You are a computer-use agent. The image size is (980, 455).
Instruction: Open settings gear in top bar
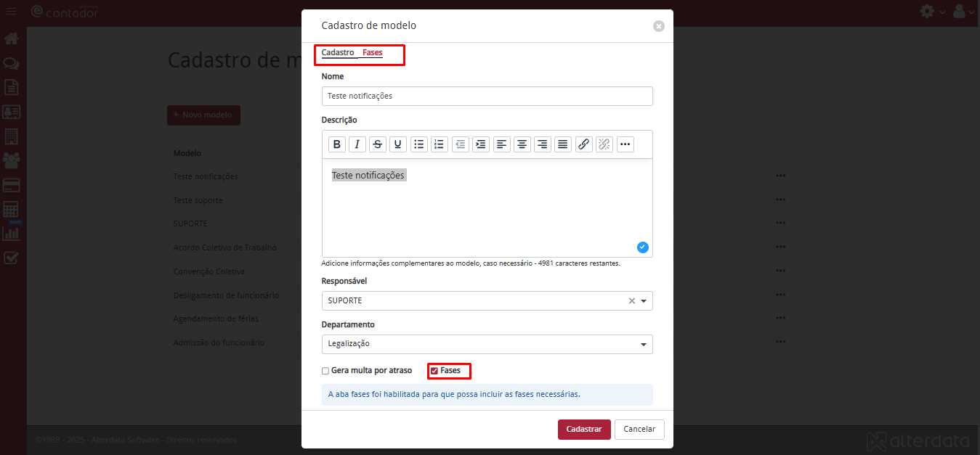click(x=927, y=11)
